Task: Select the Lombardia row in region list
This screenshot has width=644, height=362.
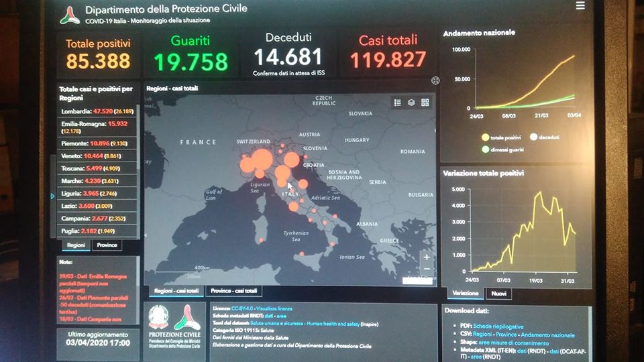Action: click(97, 111)
